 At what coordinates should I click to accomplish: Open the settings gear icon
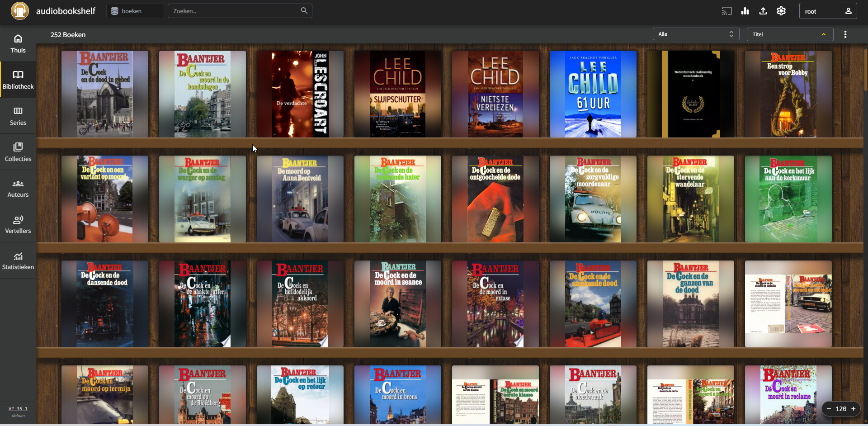(x=781, y=11)
